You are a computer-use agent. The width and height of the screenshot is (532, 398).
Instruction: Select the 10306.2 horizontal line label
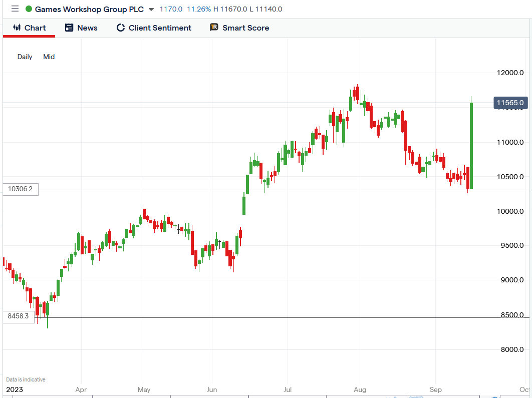coord(21,189)
